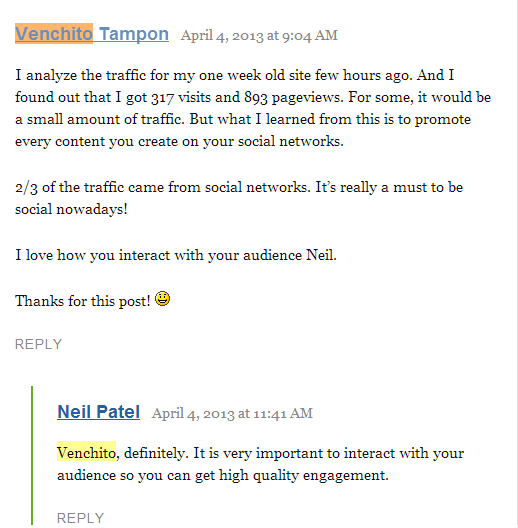
Task: Click the green vertical bar beside the nested reply
Action: coord(32,455)
